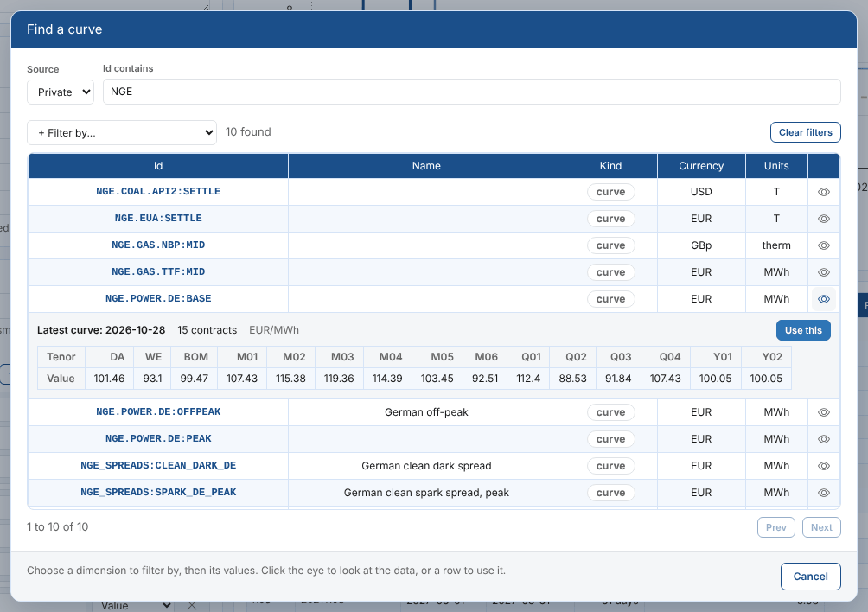Image resolution: width=868 pixels, height=612 pixels.
Task: Click into the 'Id contains' search field
Action: 472,92
